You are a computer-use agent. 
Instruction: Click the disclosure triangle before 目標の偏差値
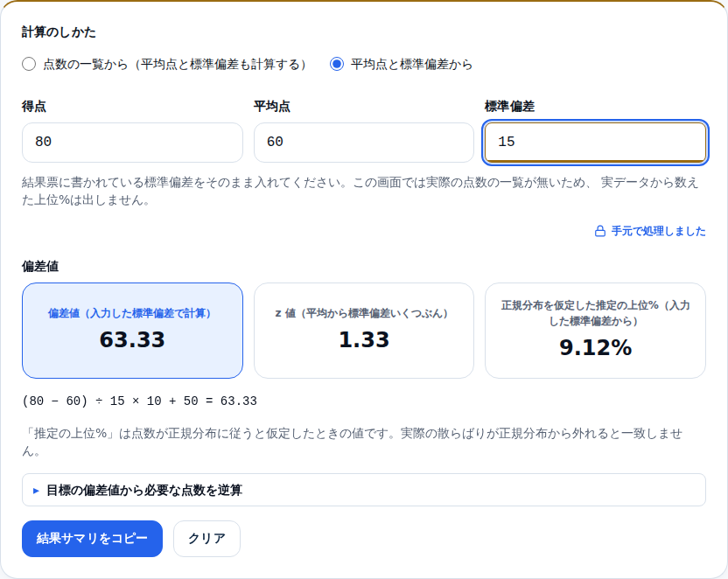coord(36,491)
